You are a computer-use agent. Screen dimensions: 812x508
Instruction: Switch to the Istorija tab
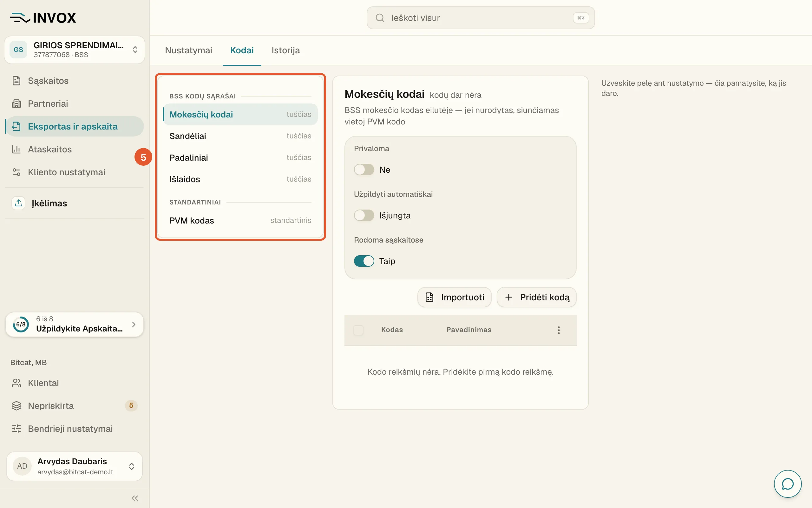pyautogui.click(x=285, y=50)
